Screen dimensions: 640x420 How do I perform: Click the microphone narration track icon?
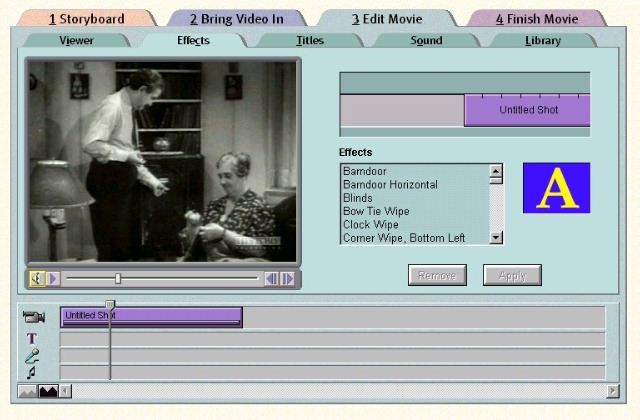click(x=32, y=355)
